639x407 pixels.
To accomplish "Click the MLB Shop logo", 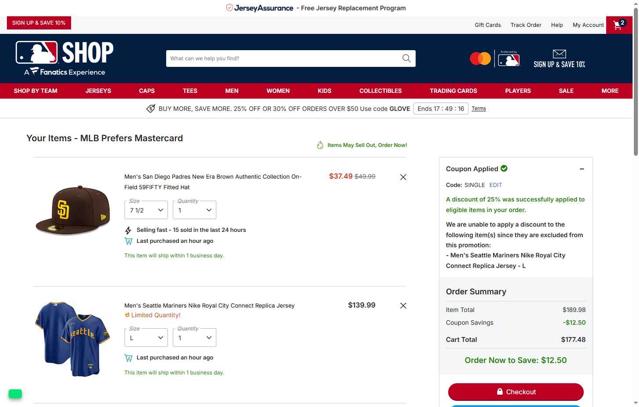I will 64,58.
